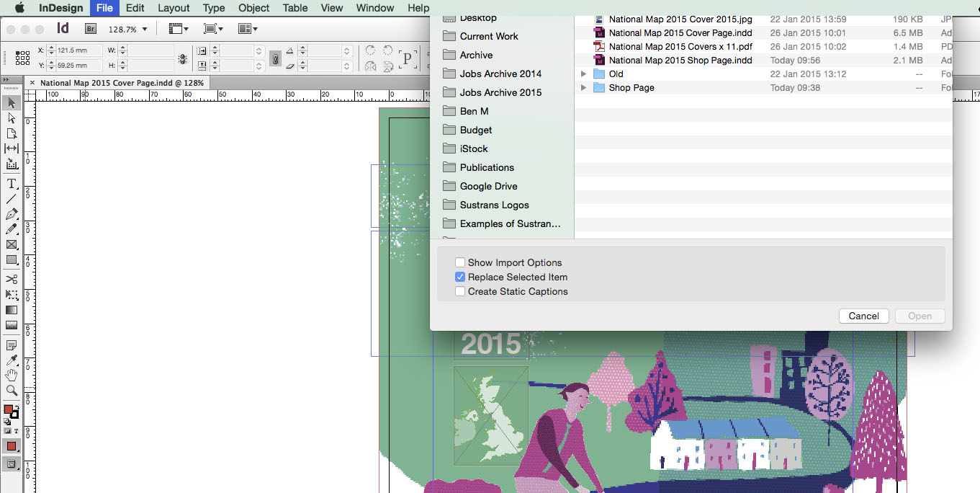This screenshot has height=493, width=980.
Task: Select the Selection tool arrow
Action: pyautogui.click(x=12, y=103)
